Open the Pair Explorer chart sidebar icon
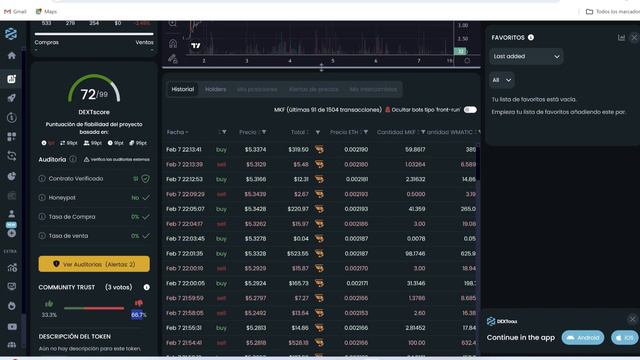 pyautogui.click(x=11, y=79)
